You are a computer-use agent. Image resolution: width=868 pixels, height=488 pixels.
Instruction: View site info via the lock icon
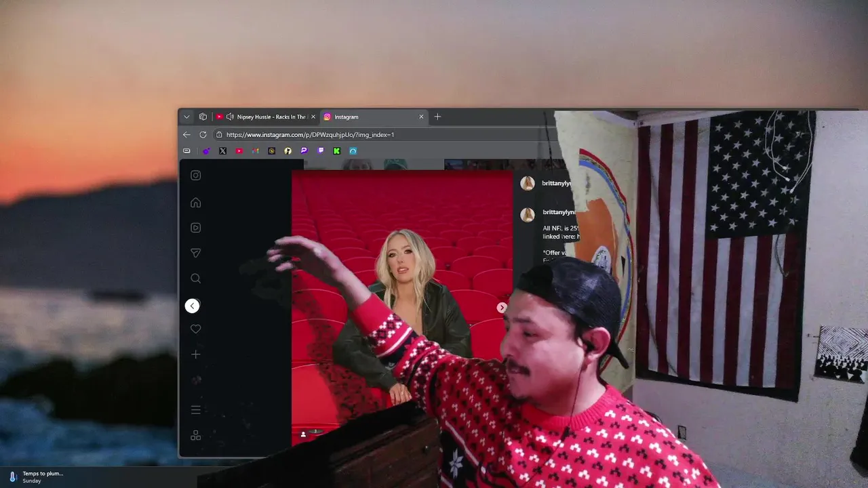coord(219,134)
